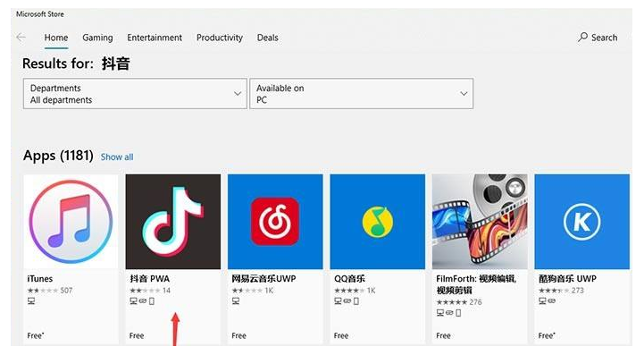
Task: Click the Departments dropdown chevron arrow
Action: [238, 94]
